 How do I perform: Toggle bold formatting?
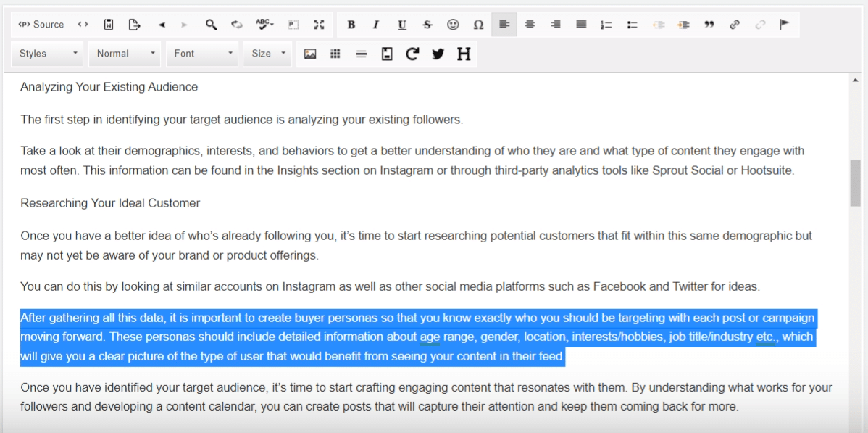pyautogui.click(x=351, y=25)
